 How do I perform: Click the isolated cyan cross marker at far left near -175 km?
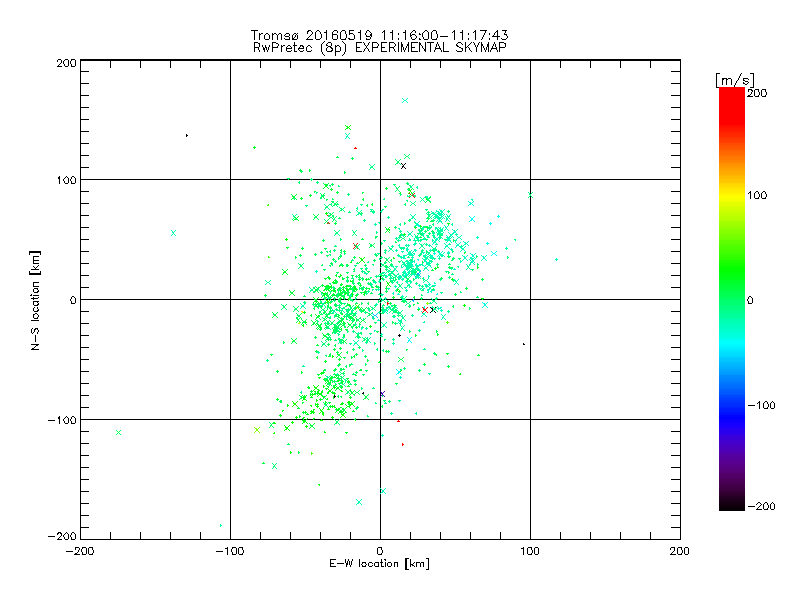click(x=118, y=433)
